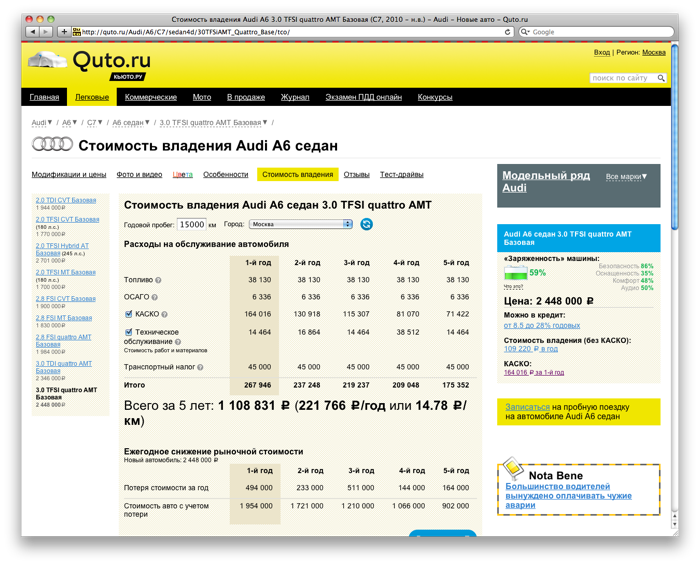The image size is (700, 561).
Task: Open help icon next to КАСКО
Action: [x=164, y=315]
